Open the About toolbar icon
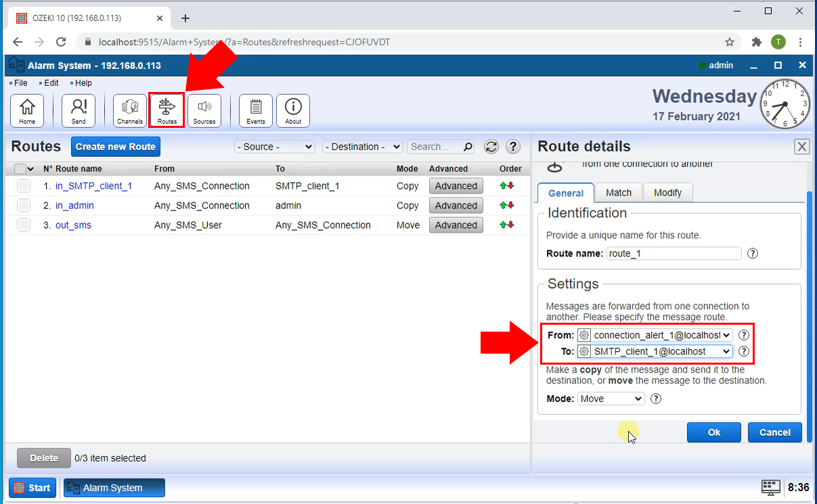This screenshot has height=504, width=817. [293, 110]
